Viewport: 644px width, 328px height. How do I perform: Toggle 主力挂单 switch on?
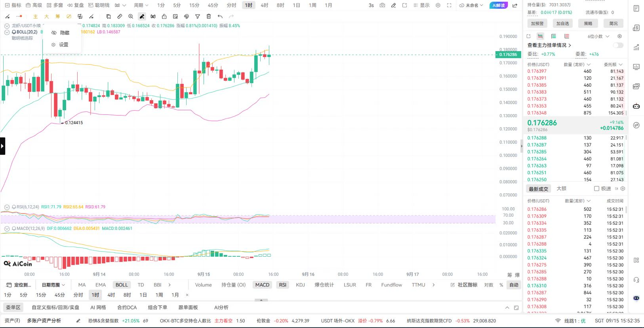[x=618, y=45]
